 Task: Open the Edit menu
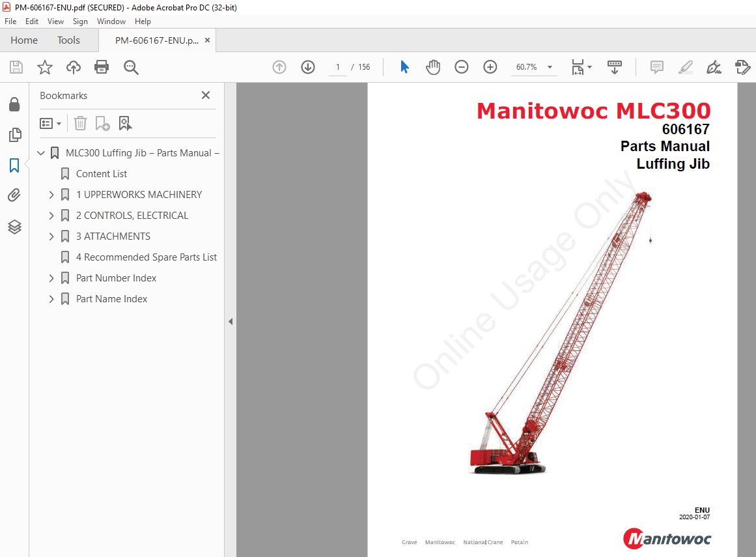click(x=32, y=21)
